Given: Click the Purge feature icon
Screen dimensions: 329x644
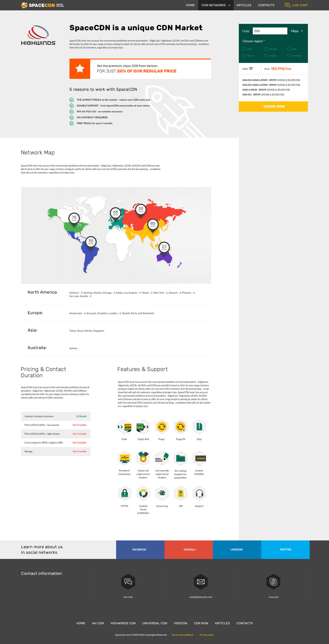Looking at the screenshot, I should (x=162, y=427).
